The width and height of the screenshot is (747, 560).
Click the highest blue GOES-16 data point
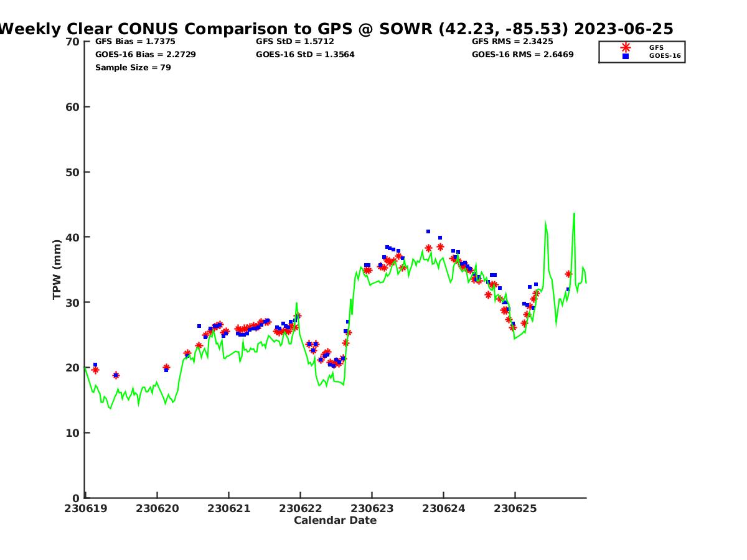click(428, 231)
